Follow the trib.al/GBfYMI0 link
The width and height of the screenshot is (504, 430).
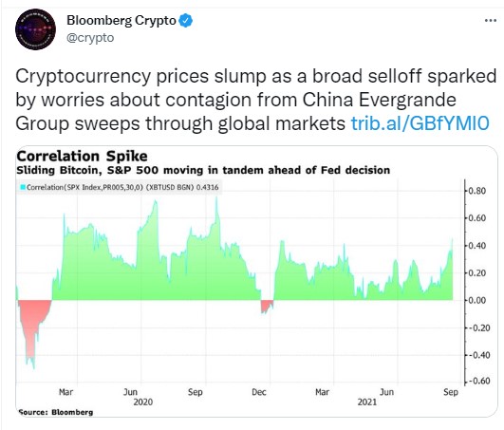[420, 123]
